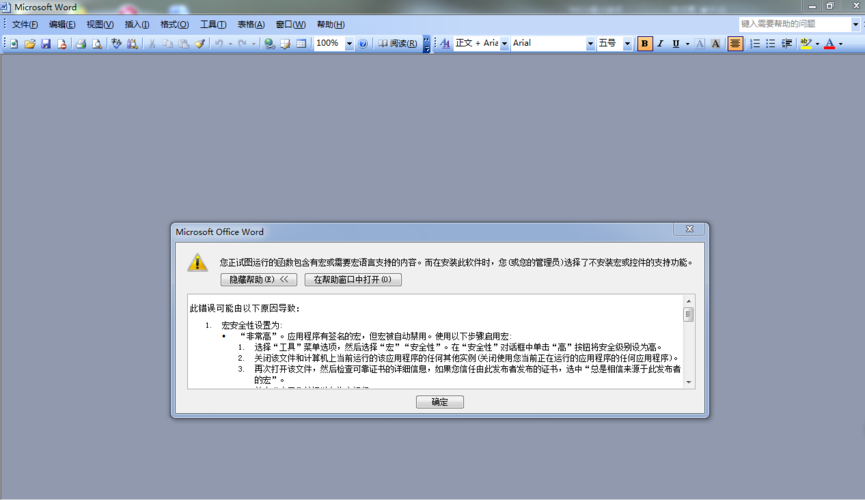Screen dimensions: 865x500
Task: Cut selection with scissors icon
Action: coord(151,44)
